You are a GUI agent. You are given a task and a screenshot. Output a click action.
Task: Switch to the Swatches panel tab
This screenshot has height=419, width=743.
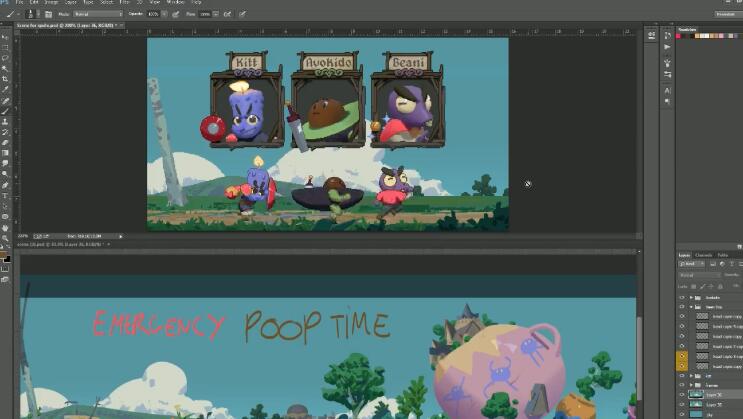coord(687,29)
